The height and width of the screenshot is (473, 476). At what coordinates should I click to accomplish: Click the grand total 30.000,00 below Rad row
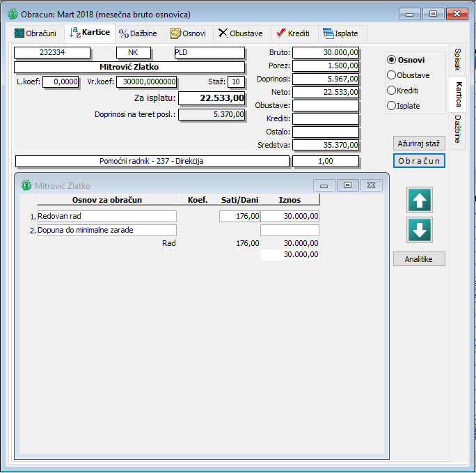pos(290,254)
